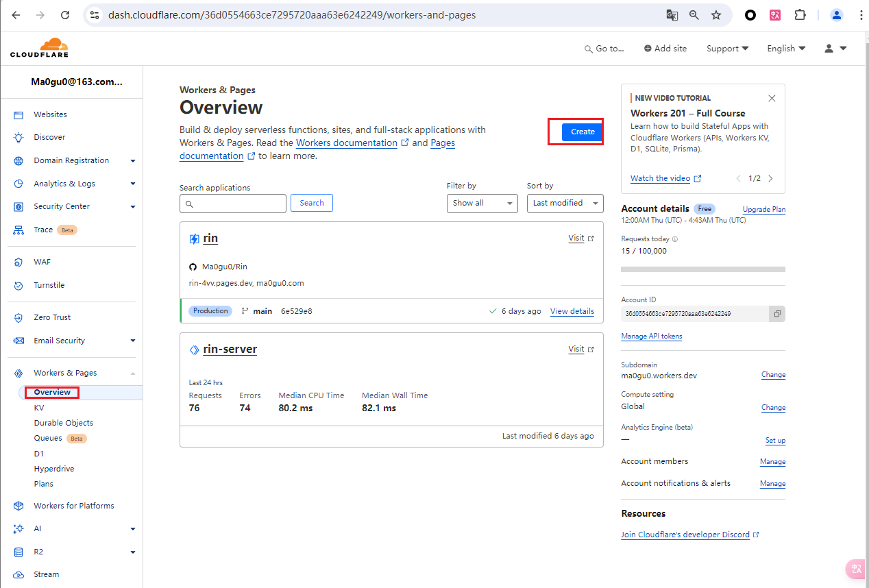Click the info icon next to Requests today
Screen dimensions: 869x588
[675, 239]
